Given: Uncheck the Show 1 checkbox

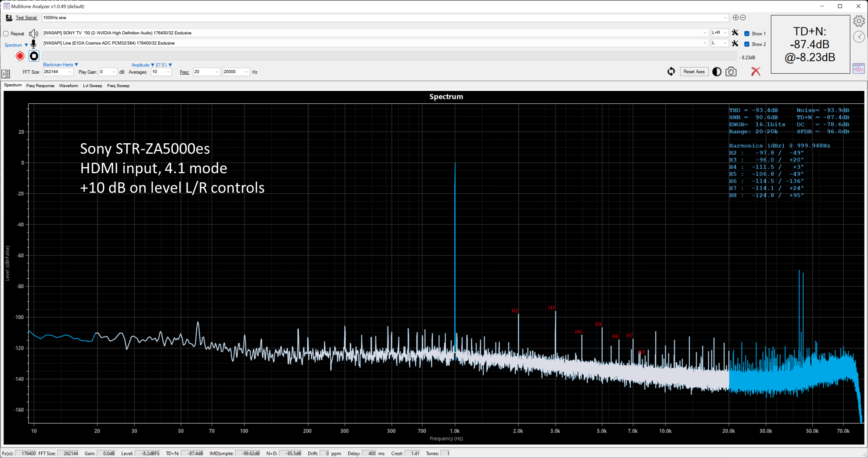Looking at the screenshot, I should [747, 33].
